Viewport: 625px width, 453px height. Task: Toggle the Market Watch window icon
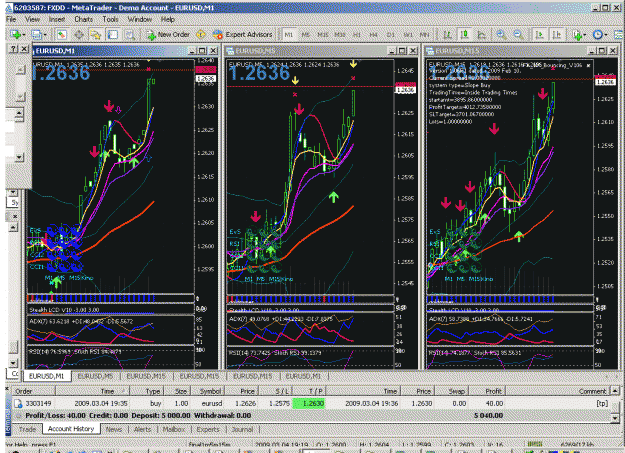point(61,35)
